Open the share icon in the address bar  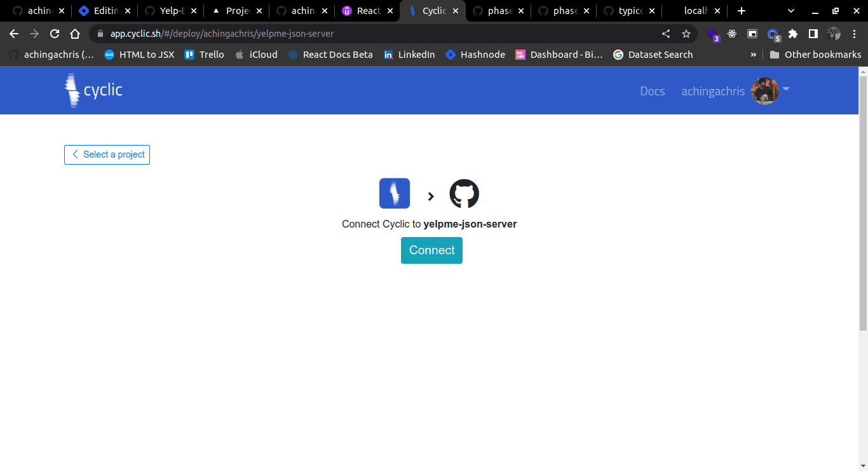[x=666, y=34]
